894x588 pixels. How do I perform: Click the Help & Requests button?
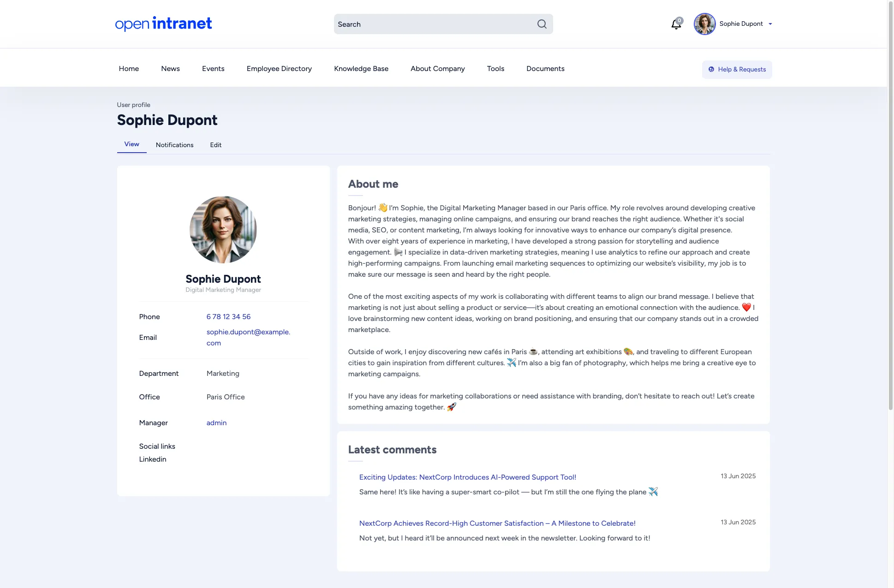(737, 69)
